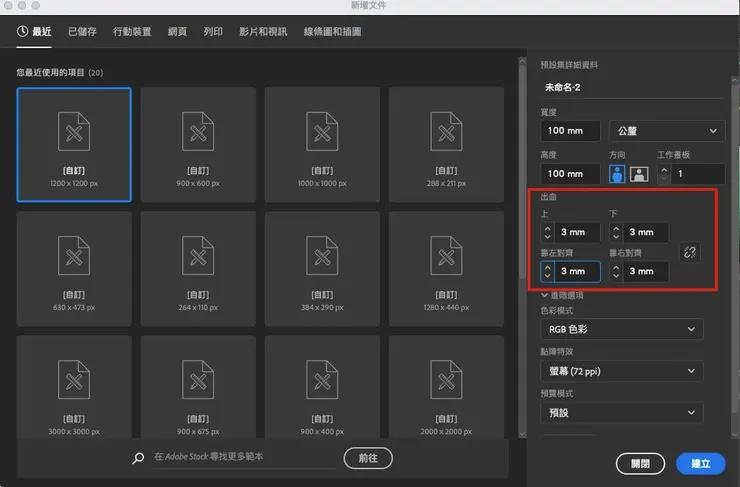Switch to the 已儲存 tab
This screenshot has height=487, width=740.
tap(82, 32)
